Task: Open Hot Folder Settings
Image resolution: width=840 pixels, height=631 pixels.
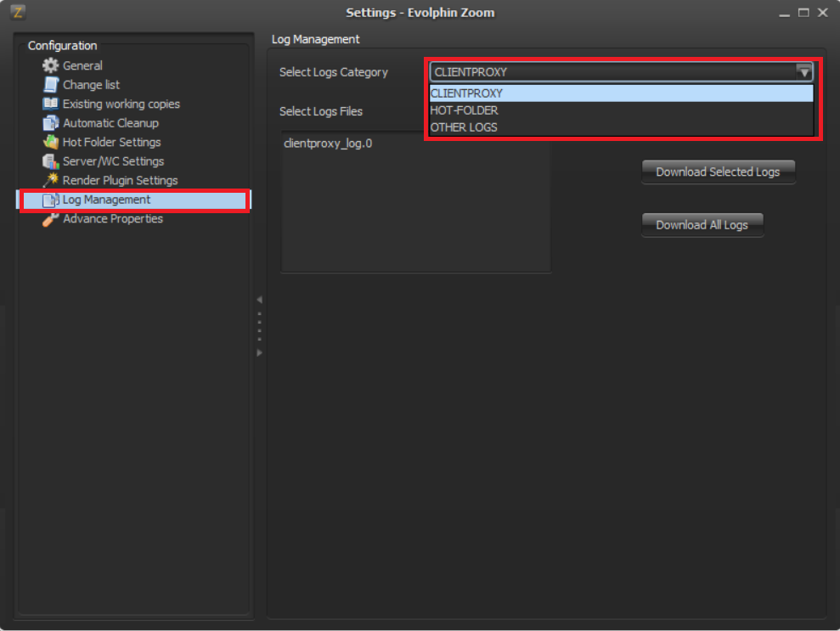Action: pyautogui.click(x=111, y=142)
